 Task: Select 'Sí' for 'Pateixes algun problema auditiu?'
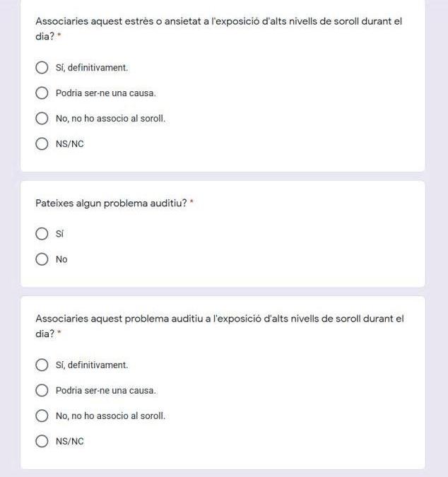(x=42, y=234)
